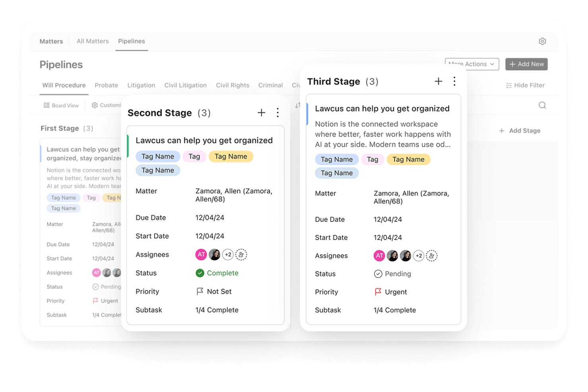Open the Litigation pipeline tab

point(141,85)
